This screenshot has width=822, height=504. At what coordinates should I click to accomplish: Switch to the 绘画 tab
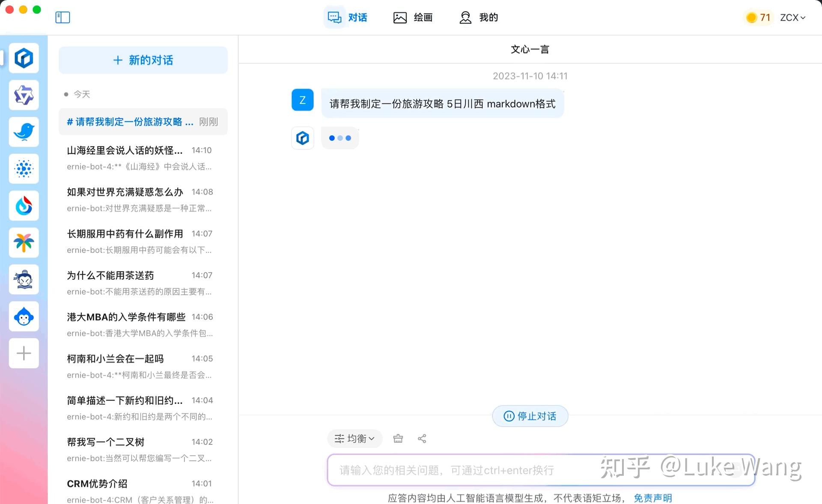pyautogui.click(x=413, y=18)
